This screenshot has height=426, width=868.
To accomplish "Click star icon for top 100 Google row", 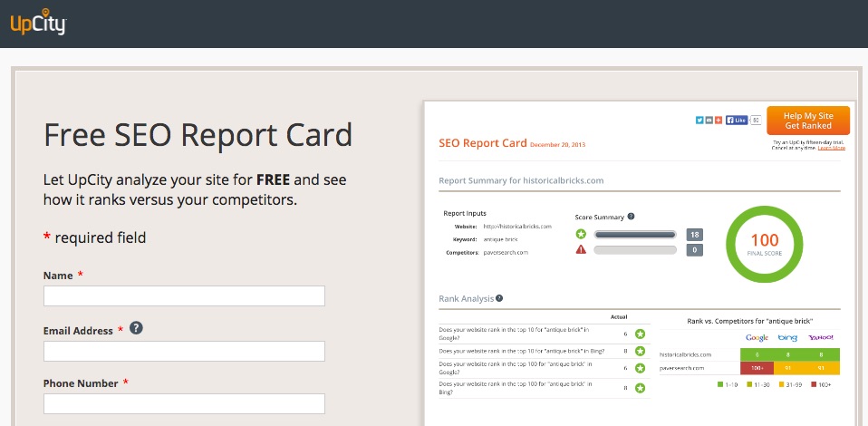I will (640, 368).
